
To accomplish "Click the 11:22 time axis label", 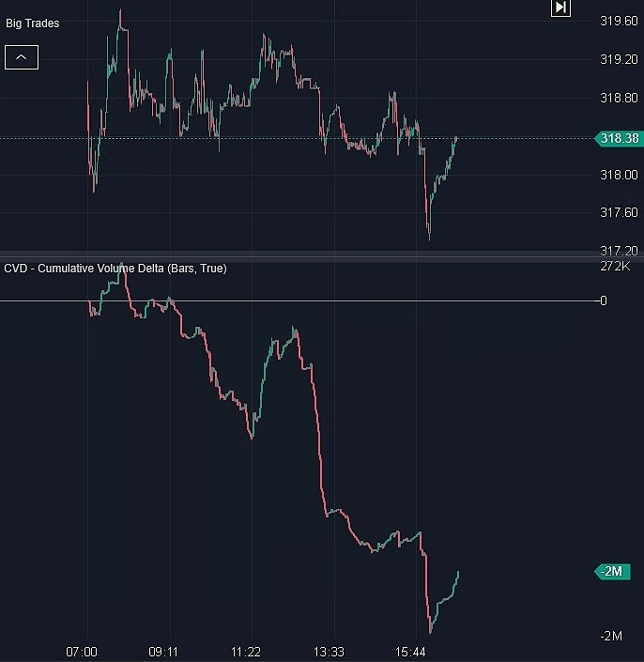I will (246, 652).
